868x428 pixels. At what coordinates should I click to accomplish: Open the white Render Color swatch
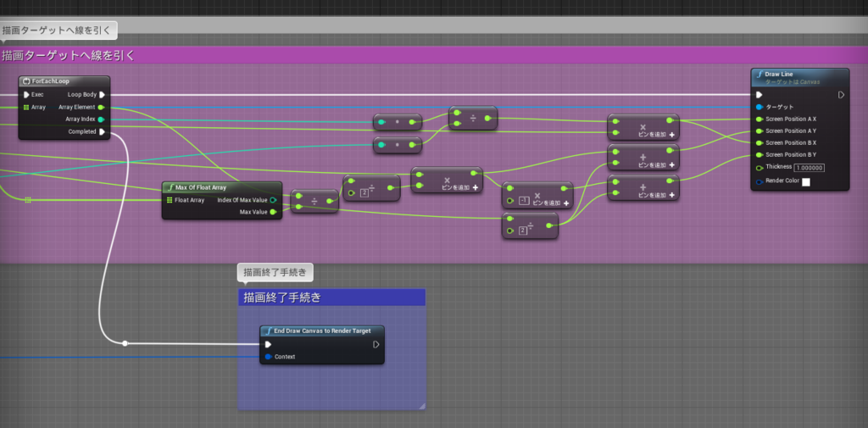tap(806, 182)
